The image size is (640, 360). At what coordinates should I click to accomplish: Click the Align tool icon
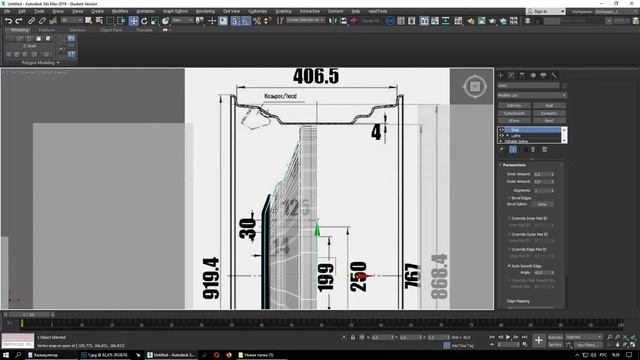coord(344,20)
